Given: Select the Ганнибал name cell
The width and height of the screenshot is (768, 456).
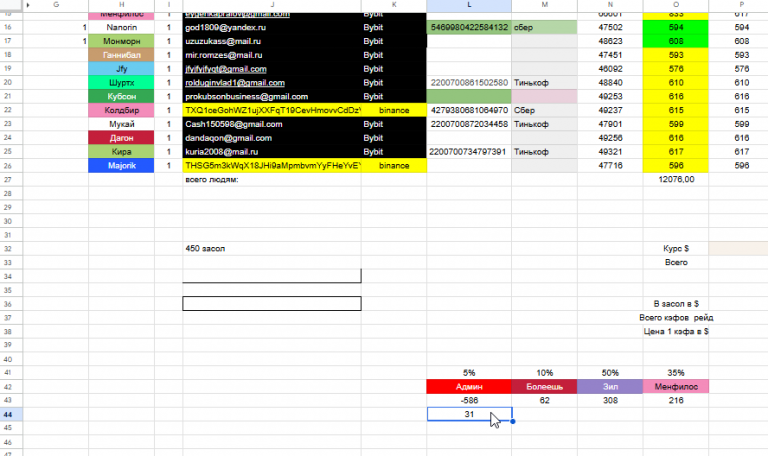Looking at the screenshot, I should [x=121, y=55].
